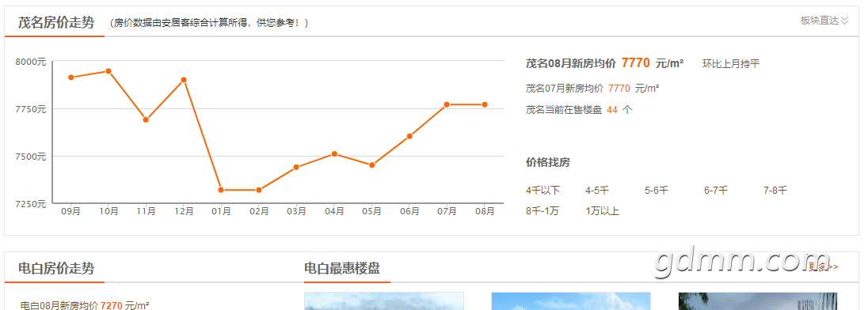This screenshot has height=310, width=868.
Task: Click the 更多>> link
Action: (x=823, y=267)
